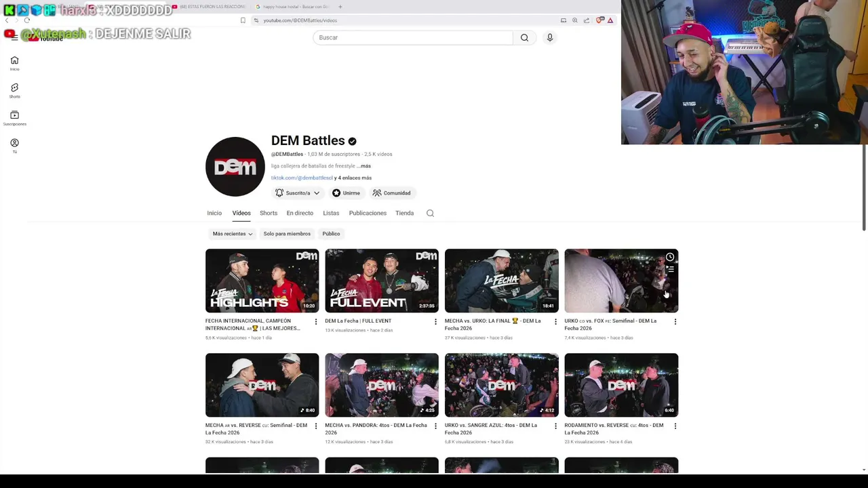The image size is (868, 488).
Task: Open the YouTube Inicio sidebar icon
Action: coord(14,63)
